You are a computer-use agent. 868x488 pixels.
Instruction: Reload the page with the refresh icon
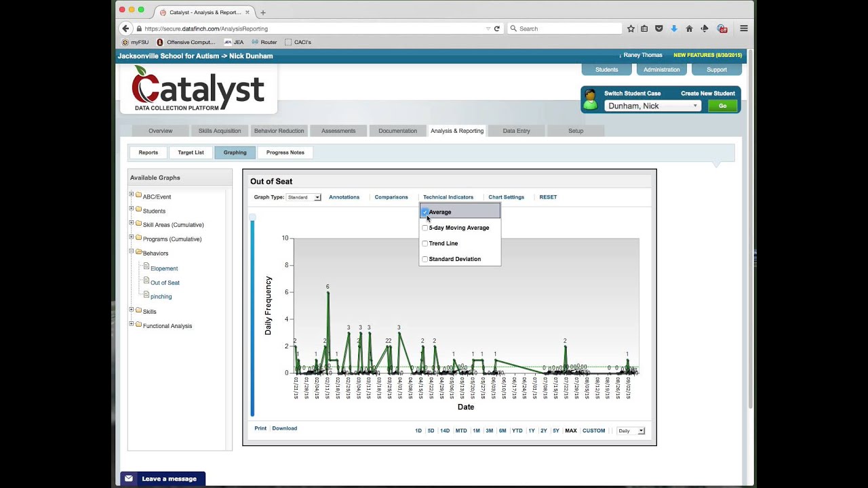click(497, 28)
